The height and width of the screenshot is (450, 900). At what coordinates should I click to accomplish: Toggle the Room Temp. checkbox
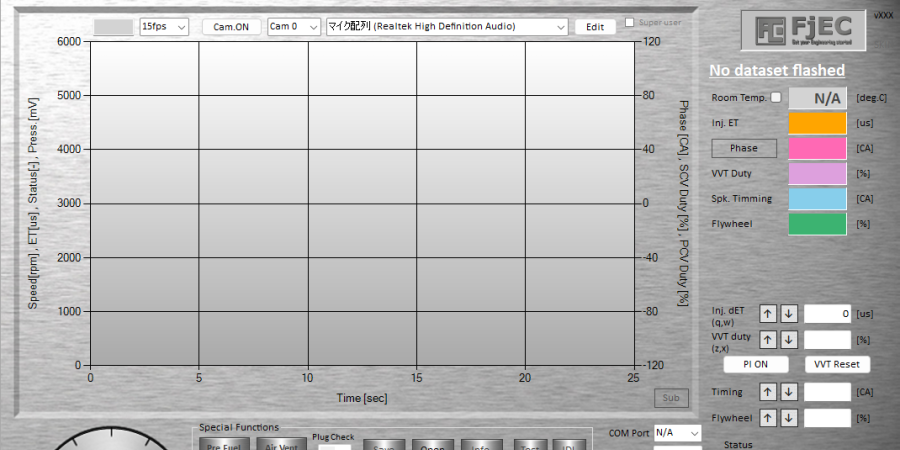click(776, 97)
